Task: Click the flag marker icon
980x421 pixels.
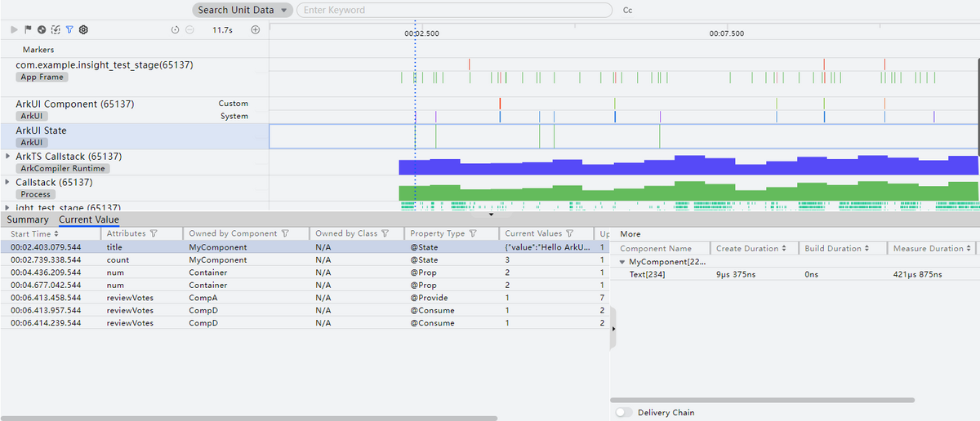Action: (x=27, y=29)
